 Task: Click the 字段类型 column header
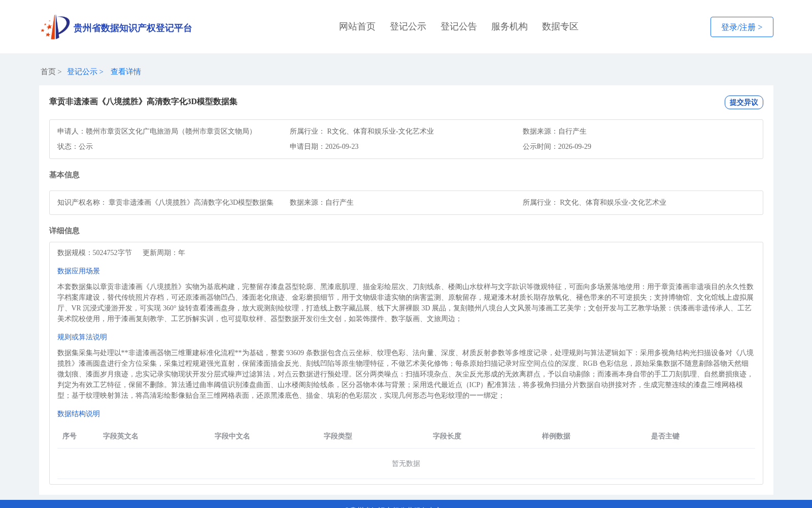[x=338, y=436]
